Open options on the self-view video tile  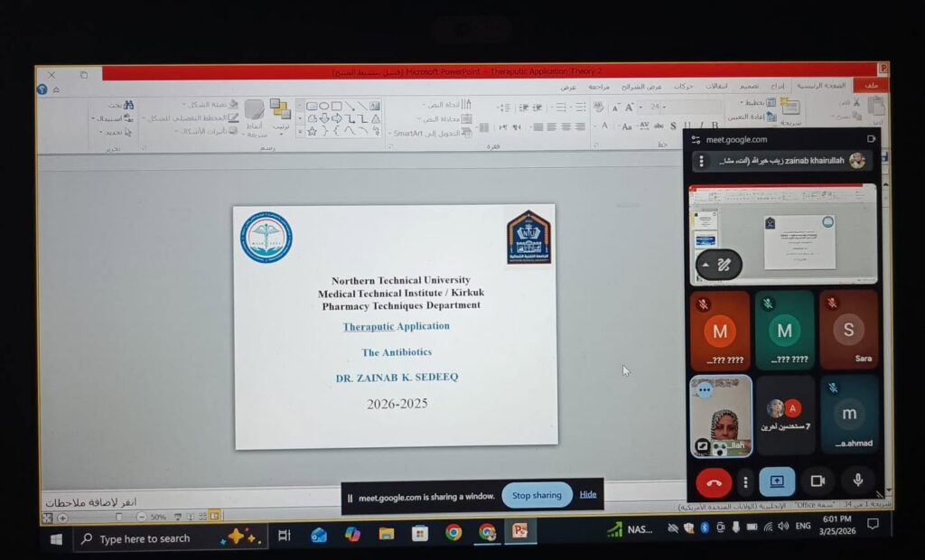(x=705, y=390)
